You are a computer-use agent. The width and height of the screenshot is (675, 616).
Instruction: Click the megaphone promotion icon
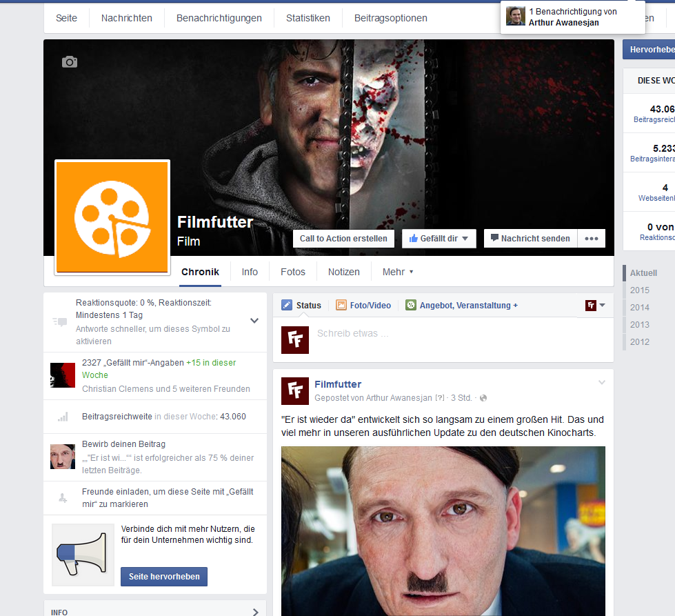[83, 555]
